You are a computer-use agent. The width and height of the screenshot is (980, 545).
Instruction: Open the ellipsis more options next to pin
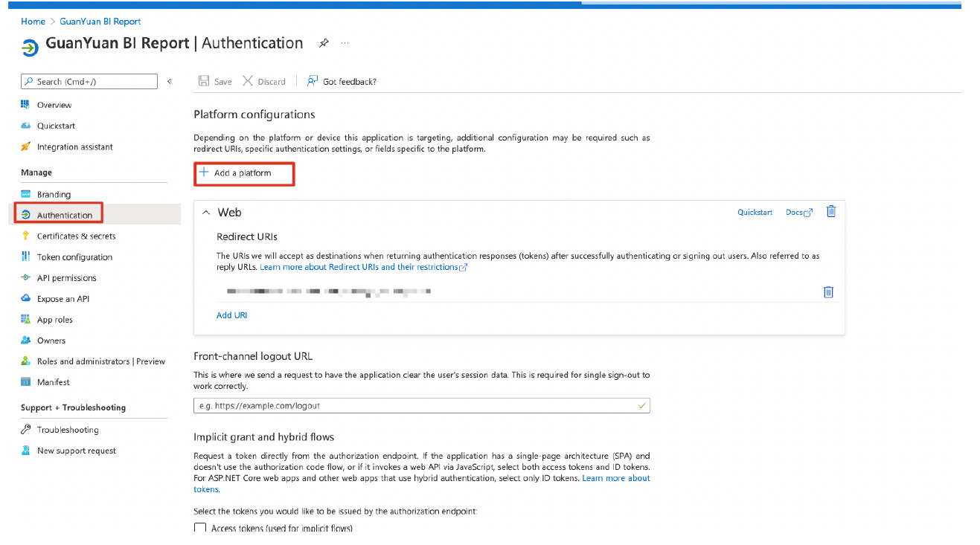345,43
